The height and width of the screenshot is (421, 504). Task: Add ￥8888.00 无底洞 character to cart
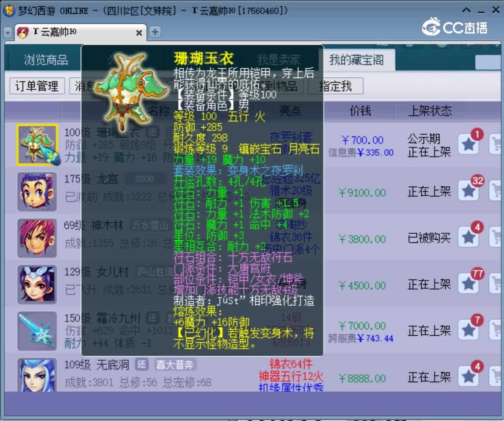coord(495,377)
